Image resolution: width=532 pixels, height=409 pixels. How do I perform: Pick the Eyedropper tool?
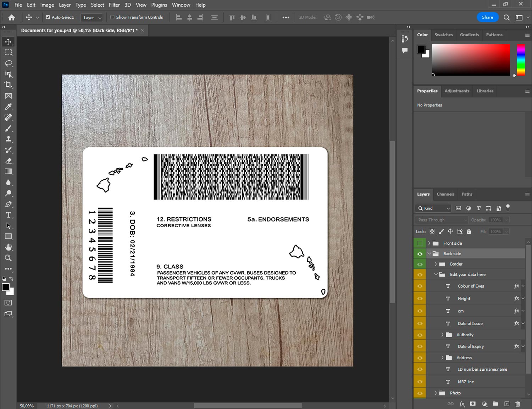click(8, 107)
